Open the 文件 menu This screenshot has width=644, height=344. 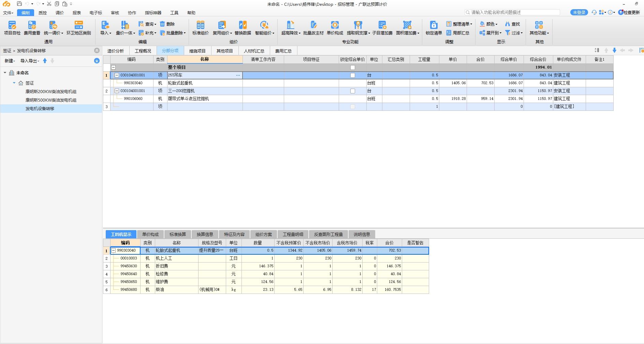pos(8,13)
